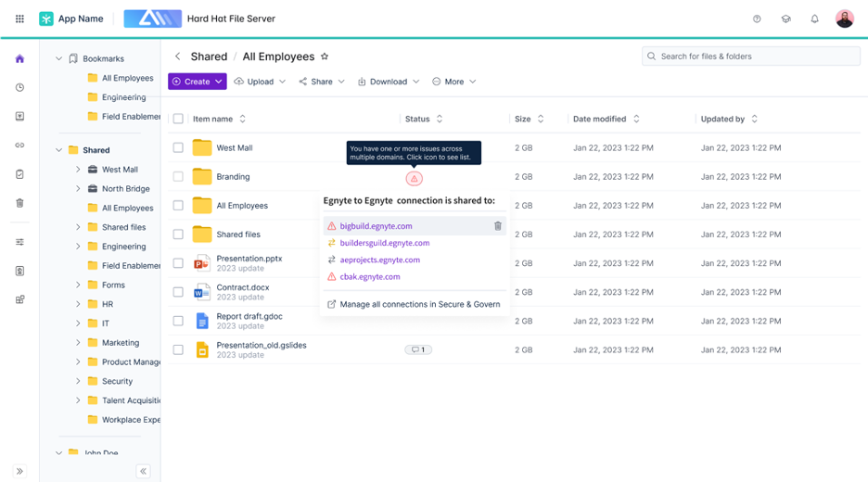Collapse the Bookmarks section
The width and height of the screenshot is (868, 482).
coord(59,58)
